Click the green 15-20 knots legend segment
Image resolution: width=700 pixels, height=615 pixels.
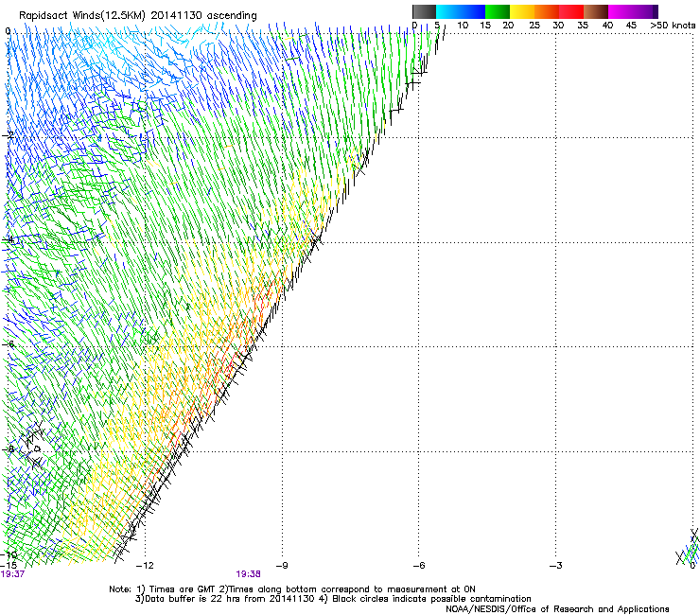[498, 11]
